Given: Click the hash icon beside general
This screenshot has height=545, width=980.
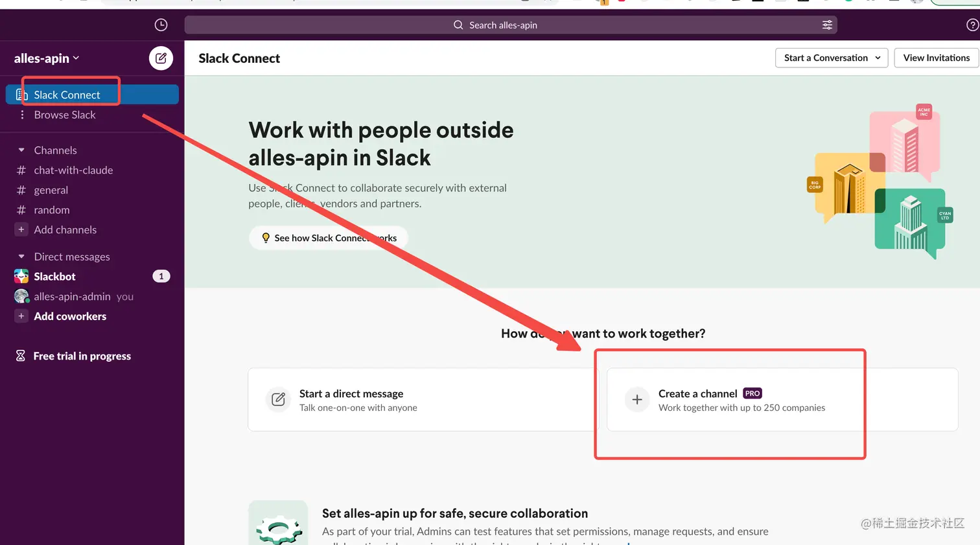Looking at the screenshot, I should (21, 190).
